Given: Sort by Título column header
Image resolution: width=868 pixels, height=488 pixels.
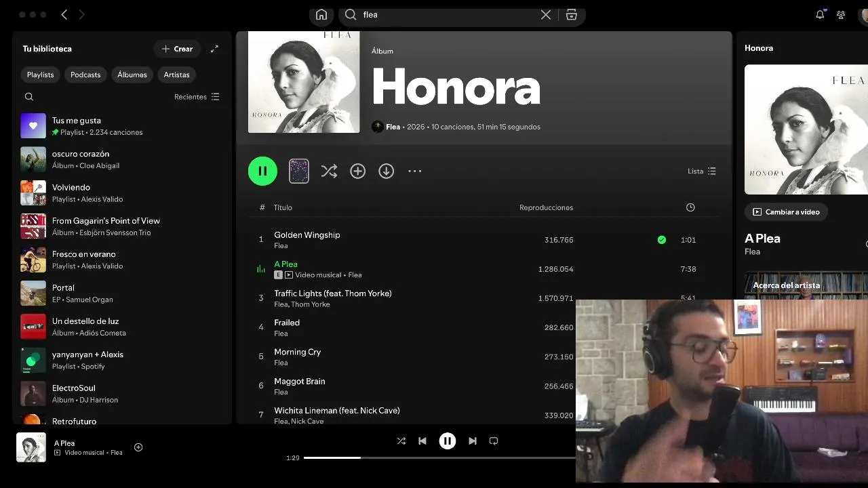Looking at the screenshot, I should click(x=283, y=207).
